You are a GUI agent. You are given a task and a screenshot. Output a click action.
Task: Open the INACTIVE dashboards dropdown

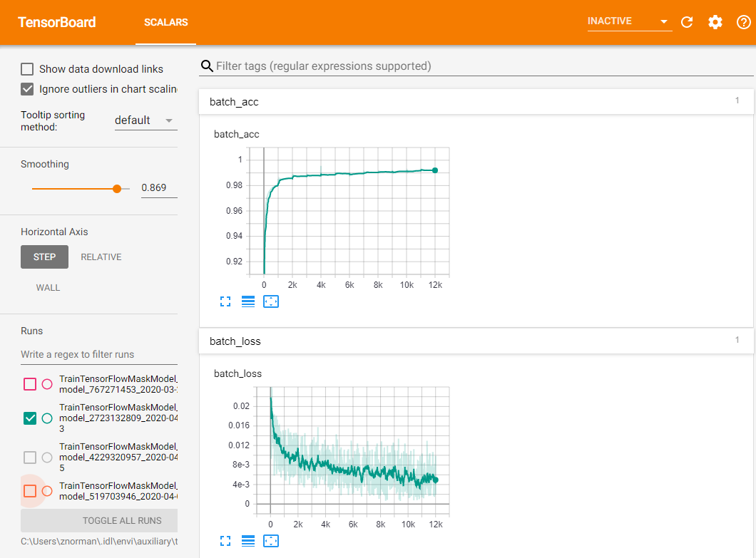click(628, 21)
